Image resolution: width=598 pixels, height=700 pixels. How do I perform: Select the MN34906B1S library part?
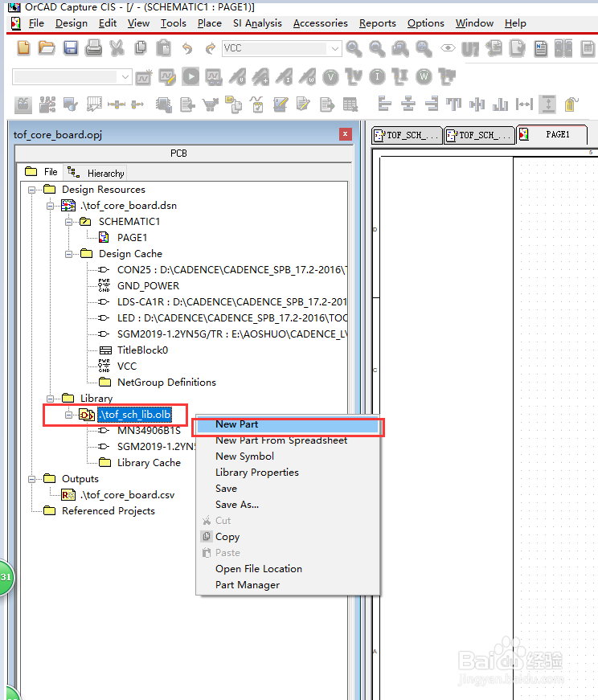coord(149,430)
